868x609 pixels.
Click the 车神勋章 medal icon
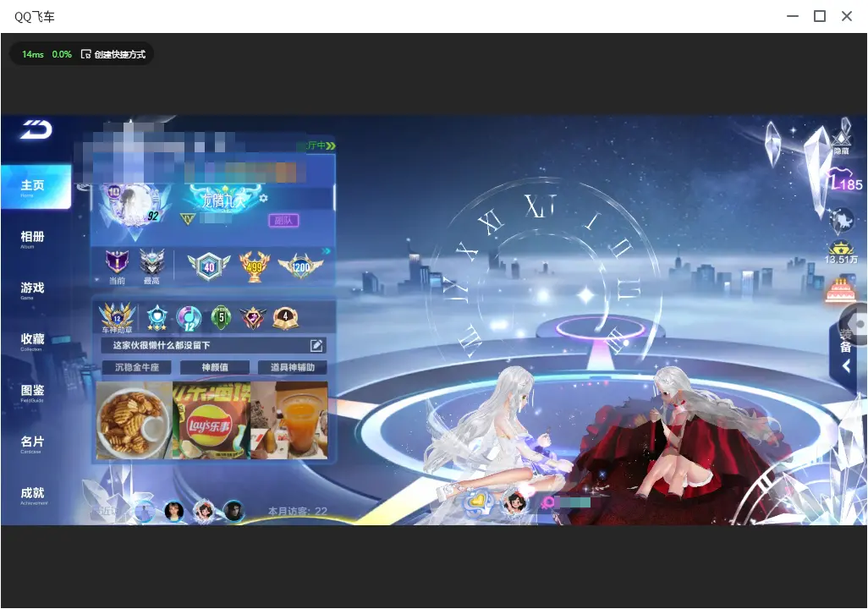pos(118,318)
